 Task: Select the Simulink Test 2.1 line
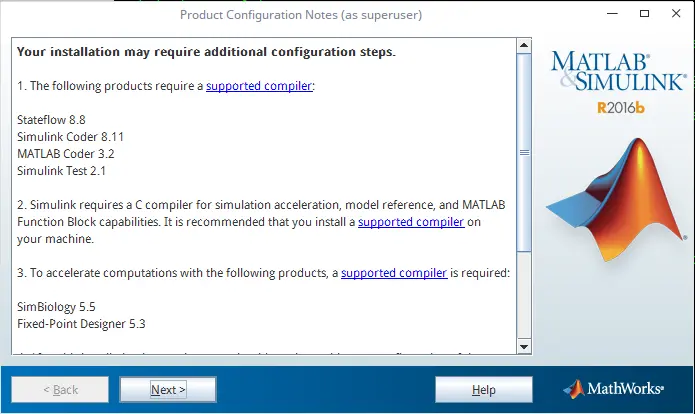61,171
